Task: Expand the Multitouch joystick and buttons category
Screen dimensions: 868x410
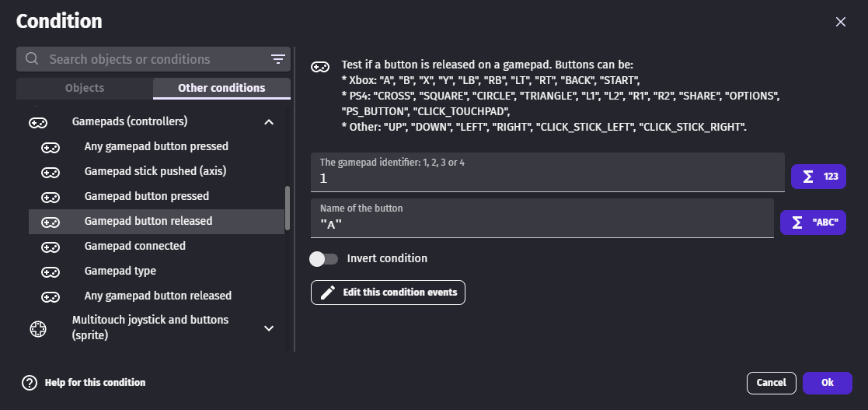Action: tap(269, 328)
